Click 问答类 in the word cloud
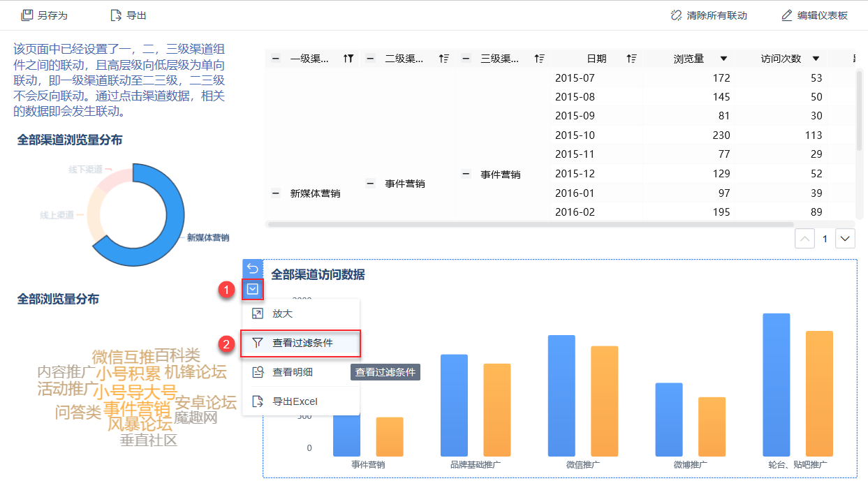This screenshot has width=868, height=481. pos(78,413)
